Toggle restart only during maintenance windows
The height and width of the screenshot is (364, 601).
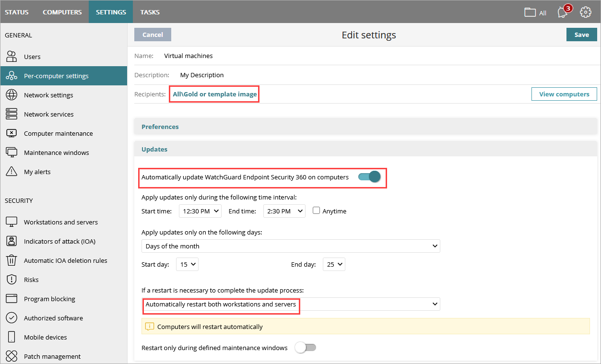(x=306, y=348)
